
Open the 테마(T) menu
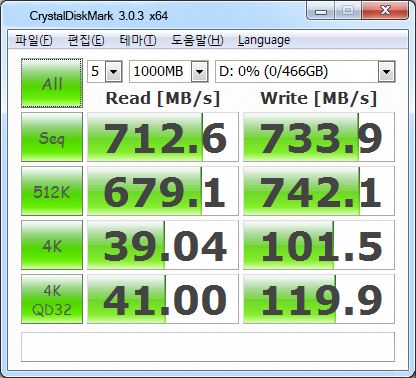138,40
